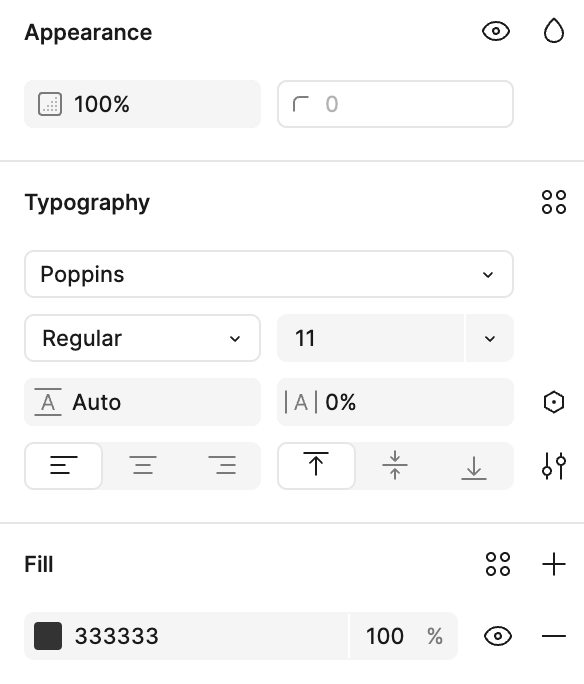This screenshot has height=684, width=584.
Task: Align text right
Action: coord(222,465)
